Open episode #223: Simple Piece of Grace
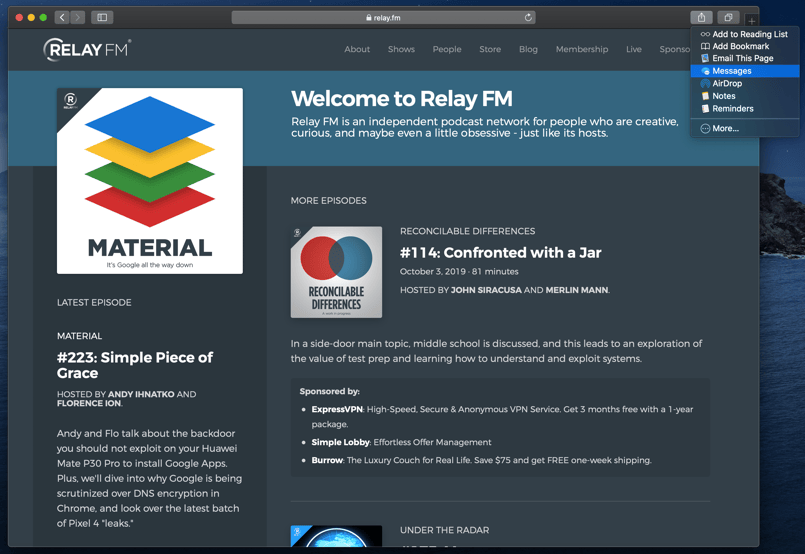Screen dimensions: 805x554 point(135,365)
